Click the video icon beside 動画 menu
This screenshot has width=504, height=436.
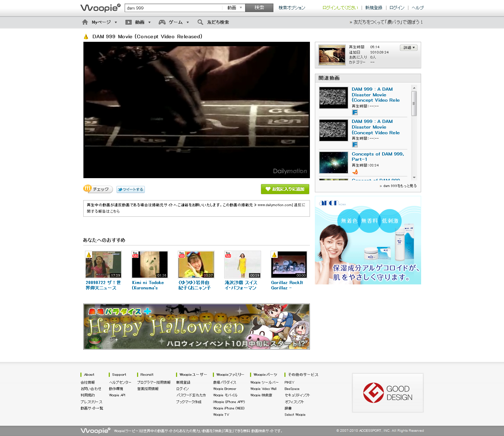click(129, 22)
